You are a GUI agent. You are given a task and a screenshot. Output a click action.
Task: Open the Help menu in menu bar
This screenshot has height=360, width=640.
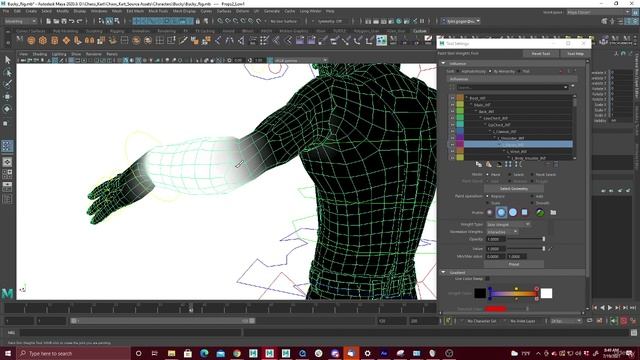(x=330, y=11)
